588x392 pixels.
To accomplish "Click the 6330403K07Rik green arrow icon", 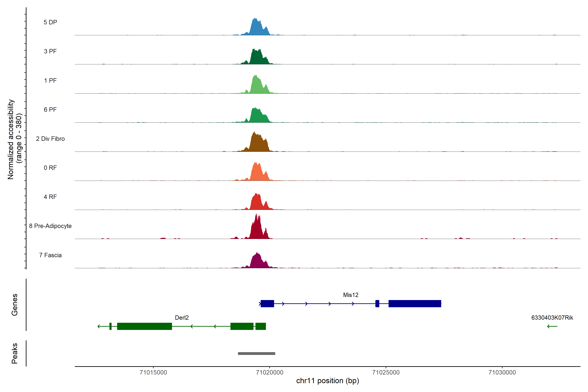I will click(x=552, y=326).
